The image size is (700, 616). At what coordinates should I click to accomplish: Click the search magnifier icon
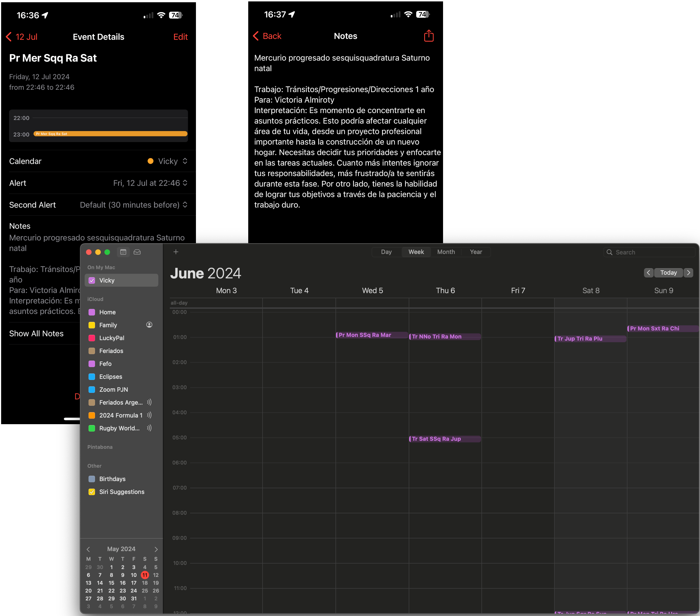point(609,252)
